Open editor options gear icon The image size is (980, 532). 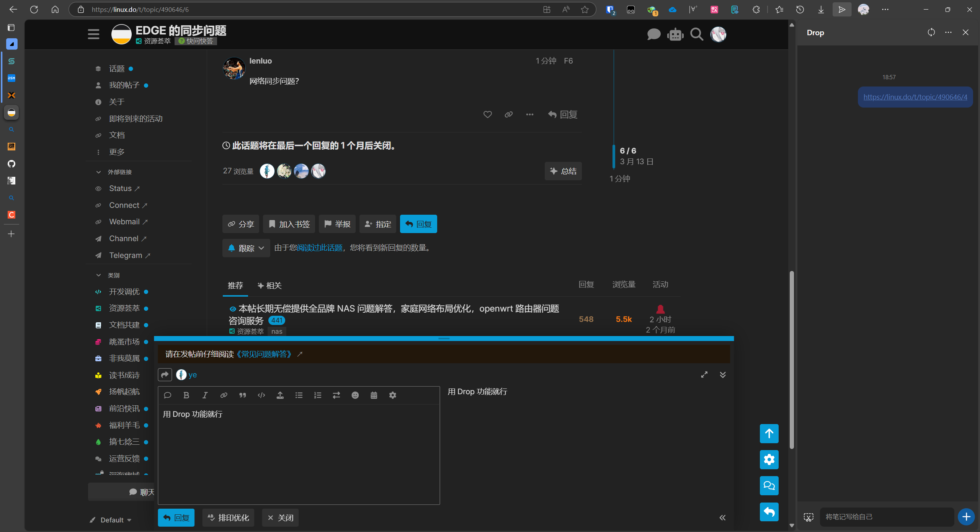[x=393, y=395]
